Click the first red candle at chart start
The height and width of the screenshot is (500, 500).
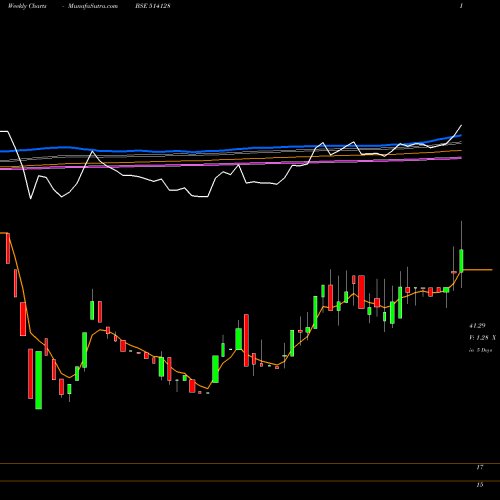(8, 248)
